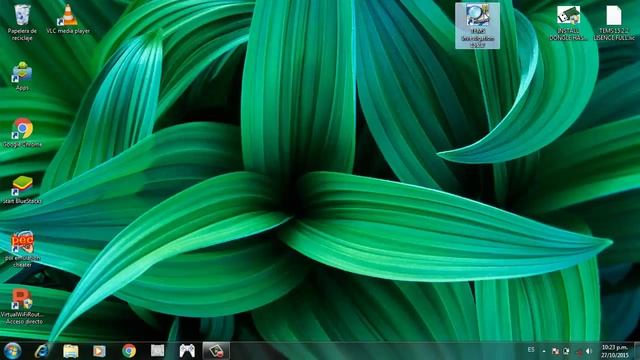Screen dimensions: 640x360
Task: Open the Action Center flag tray icon
Action: (555, 351)
